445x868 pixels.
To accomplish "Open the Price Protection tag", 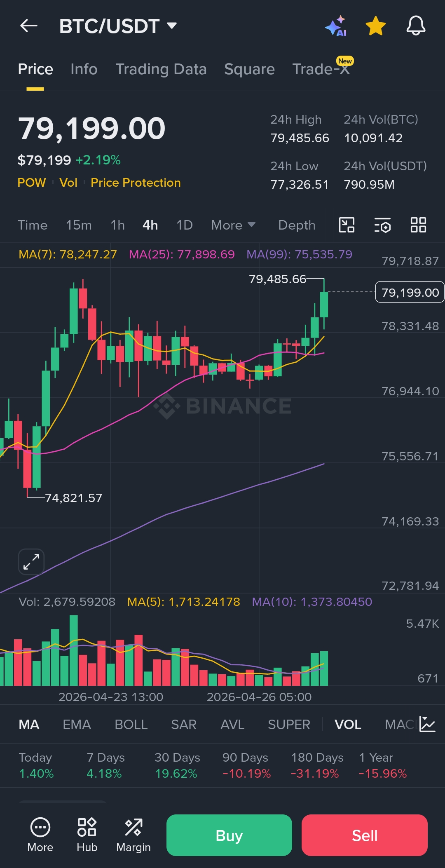I will (x=136, y=183).
